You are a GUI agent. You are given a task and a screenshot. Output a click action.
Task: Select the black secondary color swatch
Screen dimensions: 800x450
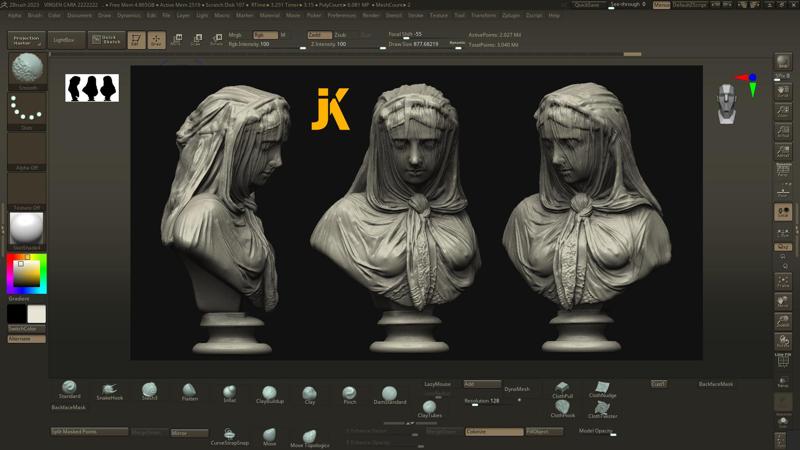(17, 314)
